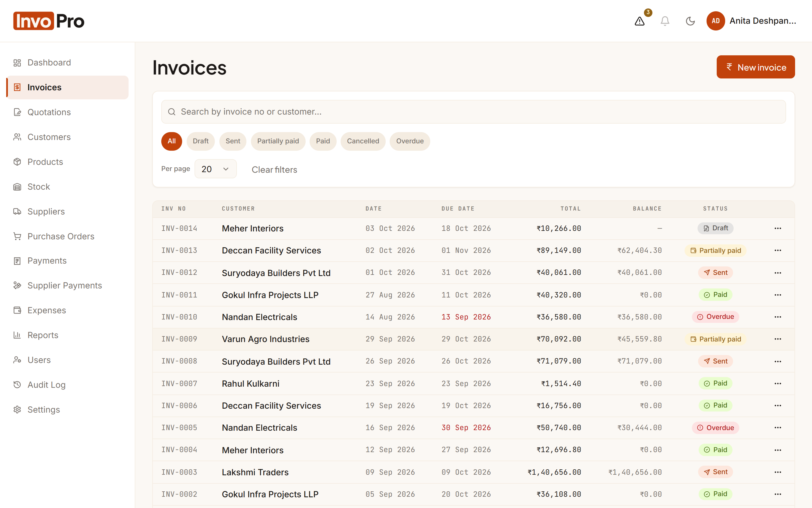Open actions menu for INV-0003

pos(778,472)
